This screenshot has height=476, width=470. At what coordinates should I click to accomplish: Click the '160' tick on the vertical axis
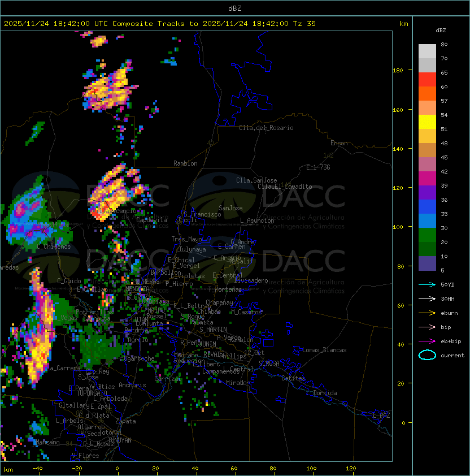[398, 110]
